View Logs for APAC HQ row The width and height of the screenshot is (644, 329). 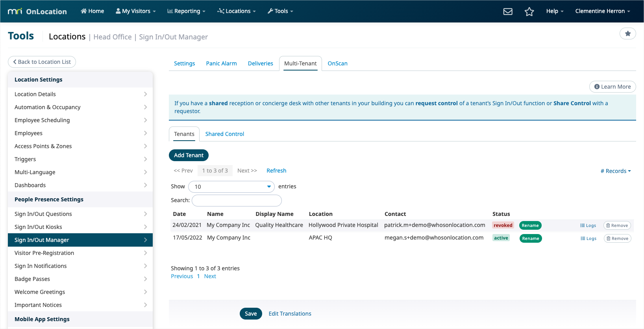pos(588,238)
